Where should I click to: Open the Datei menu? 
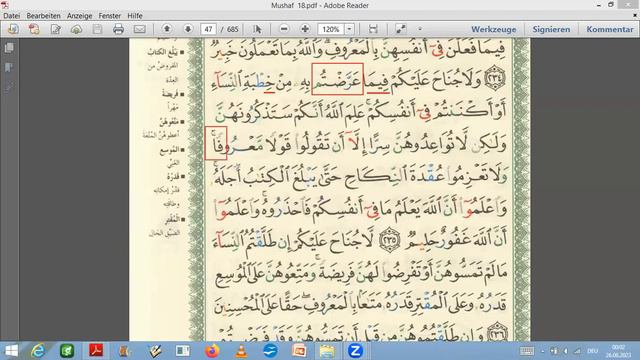(11, 16)
